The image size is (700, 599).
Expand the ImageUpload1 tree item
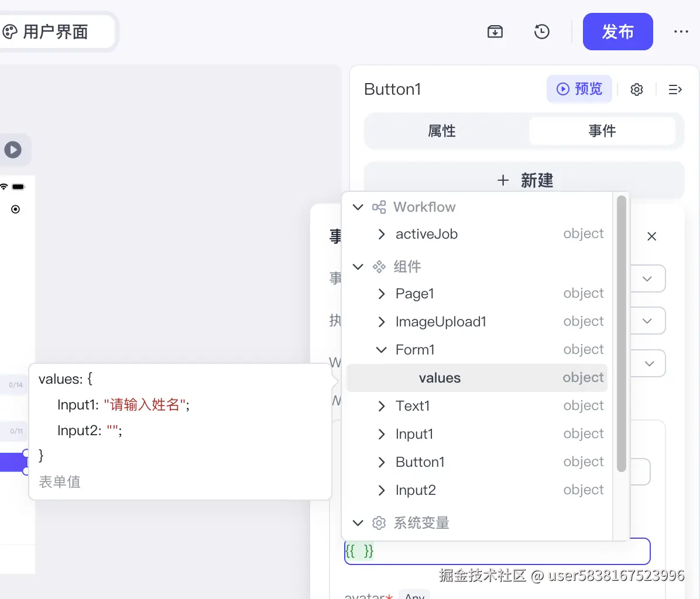pyautogui.click(x=381, y=322)
